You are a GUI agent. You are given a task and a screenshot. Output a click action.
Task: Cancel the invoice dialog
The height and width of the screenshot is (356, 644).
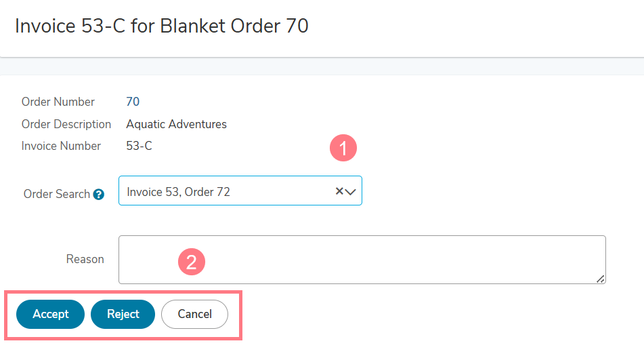click(194, 314)
